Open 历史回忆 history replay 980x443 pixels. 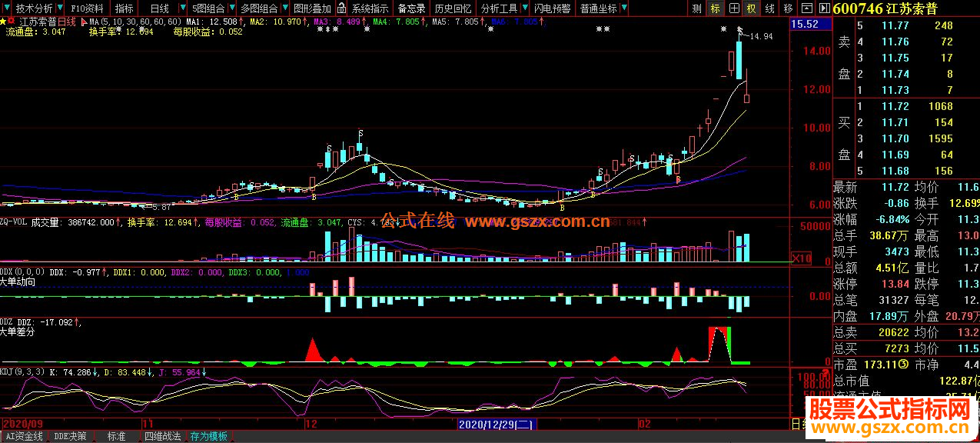tap(453, 8)
